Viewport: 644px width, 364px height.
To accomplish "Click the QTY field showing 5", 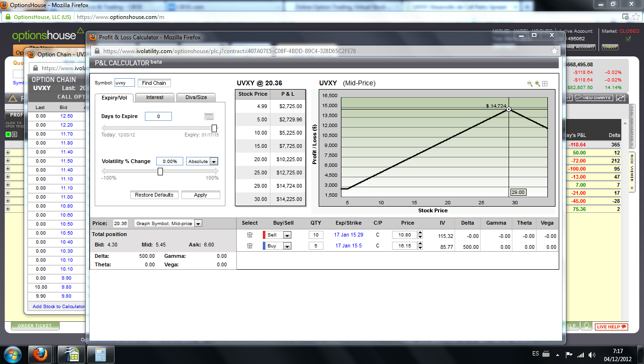I will click(x=316, y=246).
